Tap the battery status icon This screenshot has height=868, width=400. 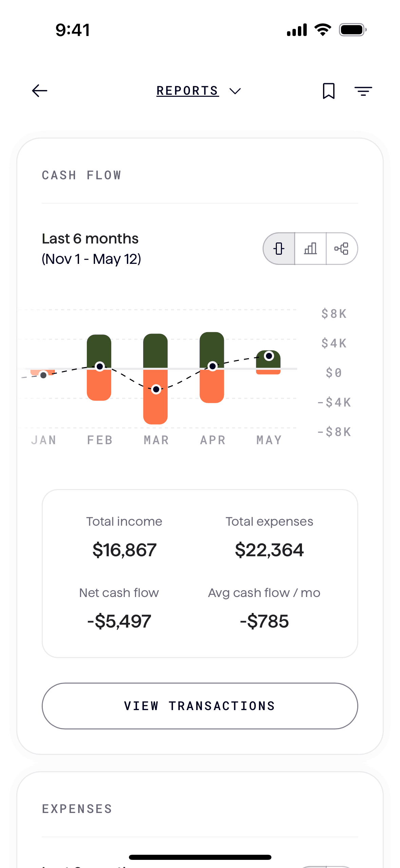tap(353, 30)
